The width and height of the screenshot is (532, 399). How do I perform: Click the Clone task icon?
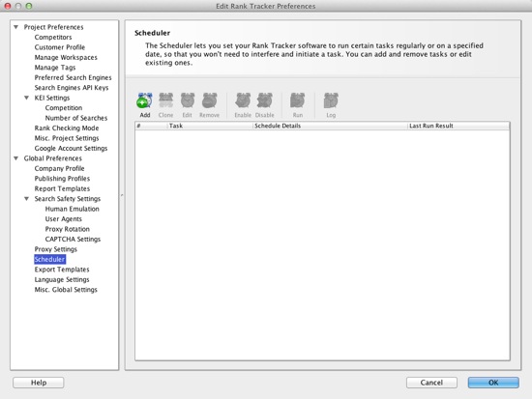pyautogui.click(x=166, y=100)
